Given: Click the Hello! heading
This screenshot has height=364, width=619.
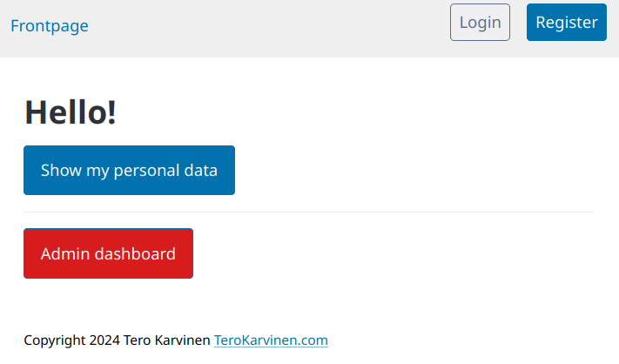Looking at the screenshot, I should point(71,112).
